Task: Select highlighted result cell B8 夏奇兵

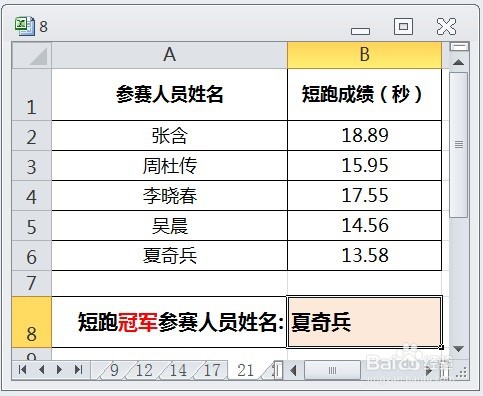Action: (x=364, y=322)
